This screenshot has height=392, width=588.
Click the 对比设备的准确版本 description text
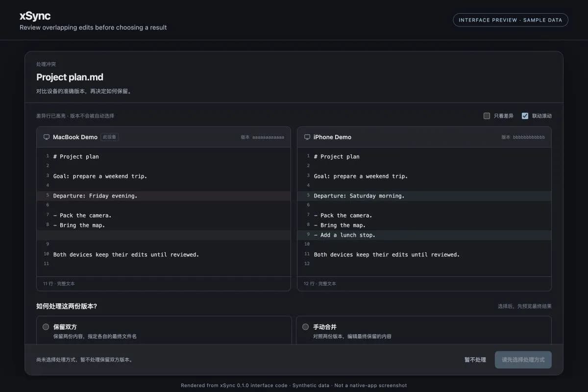click(84, 91)
